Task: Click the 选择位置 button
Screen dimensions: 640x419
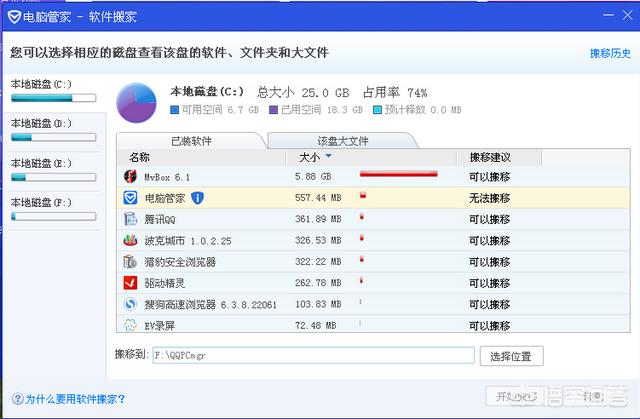Action: [511, 356]
